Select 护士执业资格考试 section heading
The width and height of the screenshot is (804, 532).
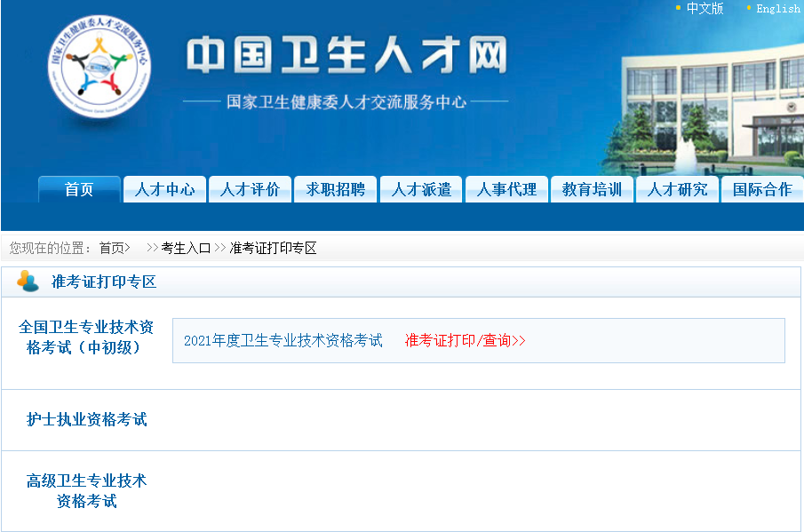(x=87, y=419)
